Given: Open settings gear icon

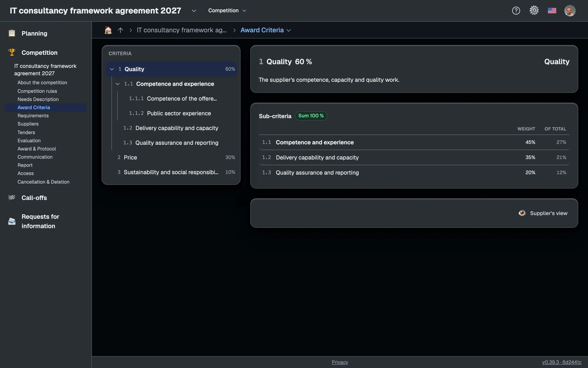Looking at the screenshot, I should 534,10.
